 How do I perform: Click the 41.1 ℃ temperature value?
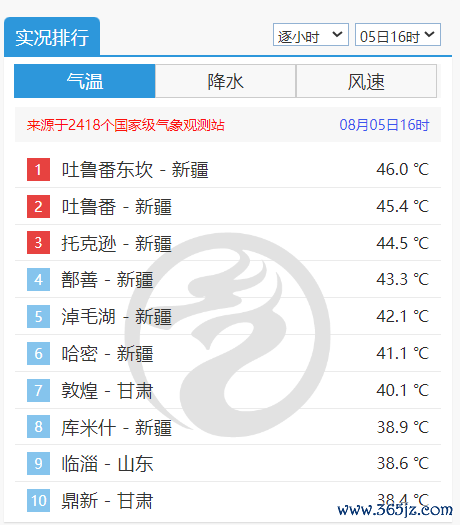[x=402, y=353]
